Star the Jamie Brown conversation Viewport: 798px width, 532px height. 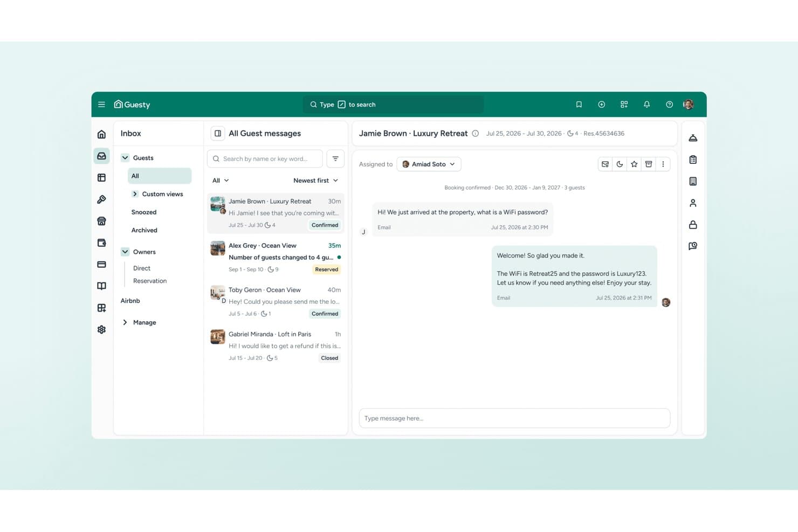point(634,164)
